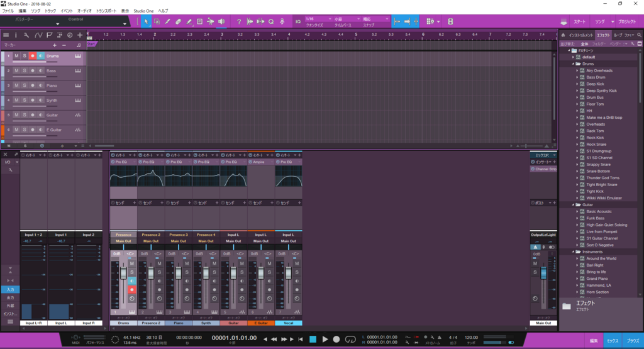Click the Vocal channel volume fader
The width and height of the screenshot is (644, 349).
point(288,273)
